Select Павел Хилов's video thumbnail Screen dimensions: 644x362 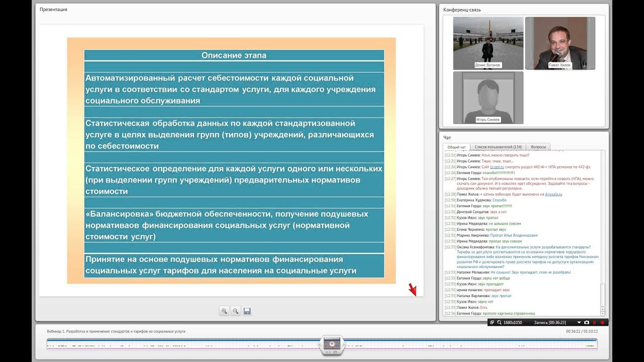(560, 43)
